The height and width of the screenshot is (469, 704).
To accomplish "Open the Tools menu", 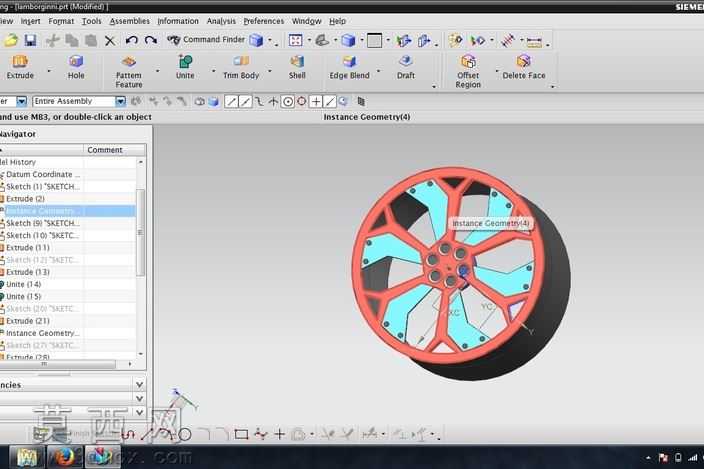I will point(91,21).
